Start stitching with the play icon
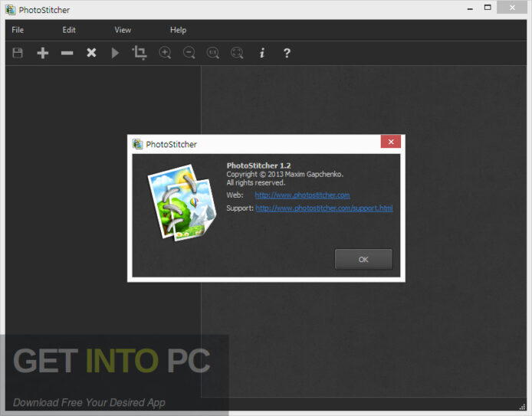This screenshot has width=532, height=416. point(115,53)
